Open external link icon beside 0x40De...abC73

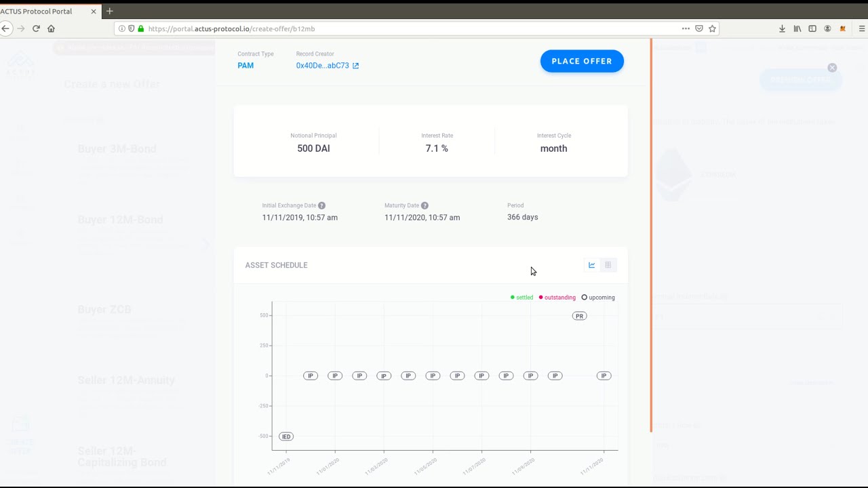click(355, 66)
